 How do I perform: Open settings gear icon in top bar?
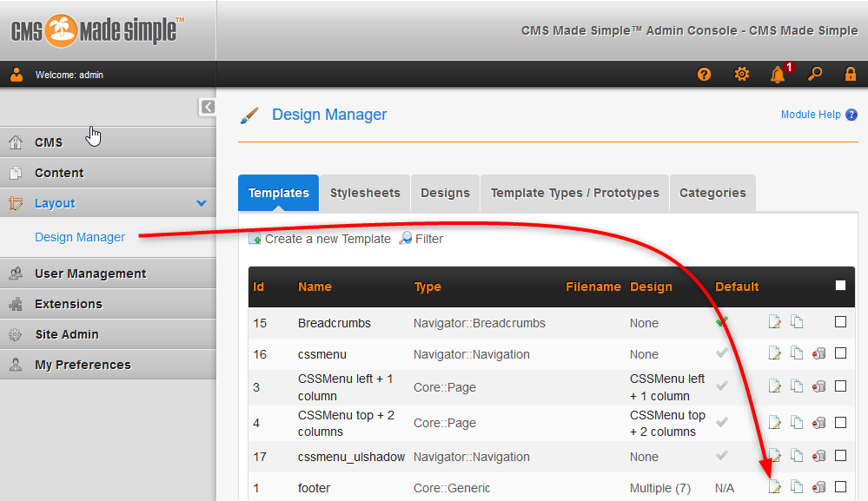point(741,75)
